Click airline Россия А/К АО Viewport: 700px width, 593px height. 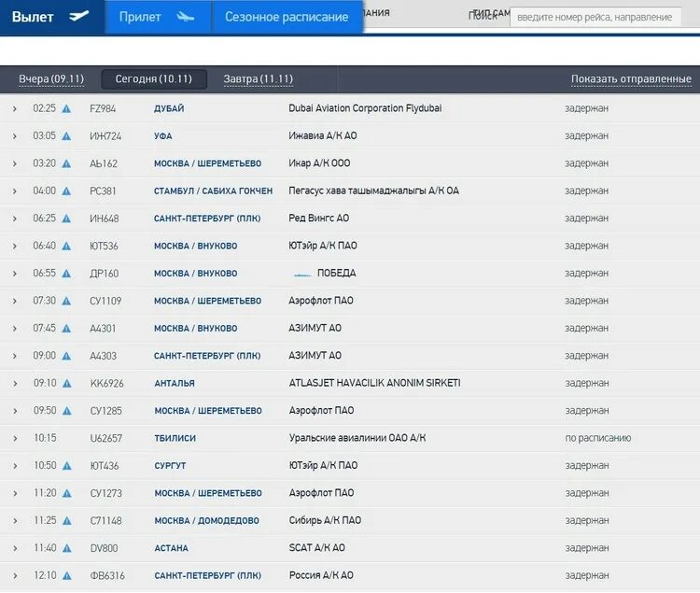pyautogui.click(x=321, y=575)
